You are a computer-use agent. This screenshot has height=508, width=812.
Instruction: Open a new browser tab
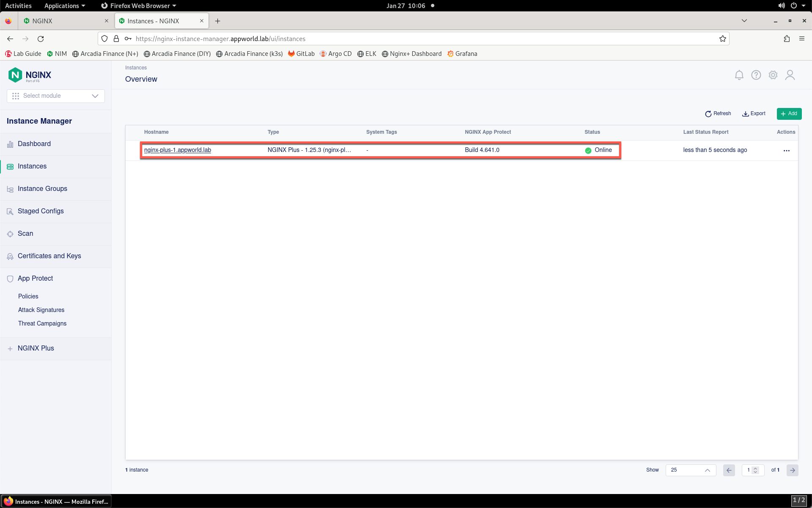click(x=217, y=21)
